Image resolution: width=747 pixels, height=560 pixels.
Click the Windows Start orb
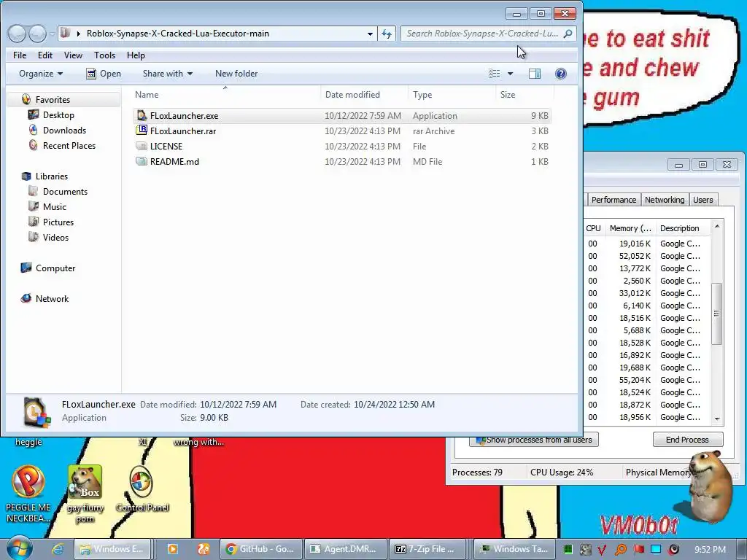tap(19, 548)
